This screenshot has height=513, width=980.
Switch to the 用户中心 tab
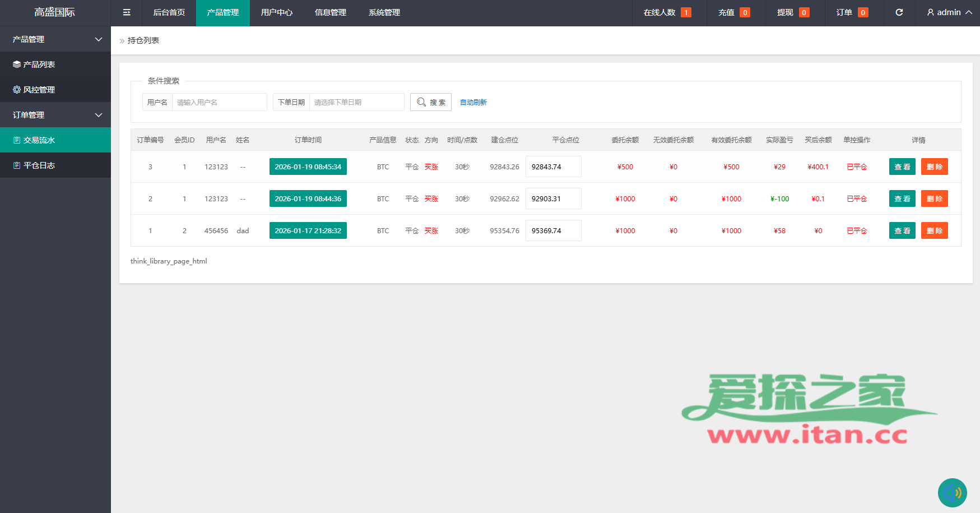click(277, 12)
